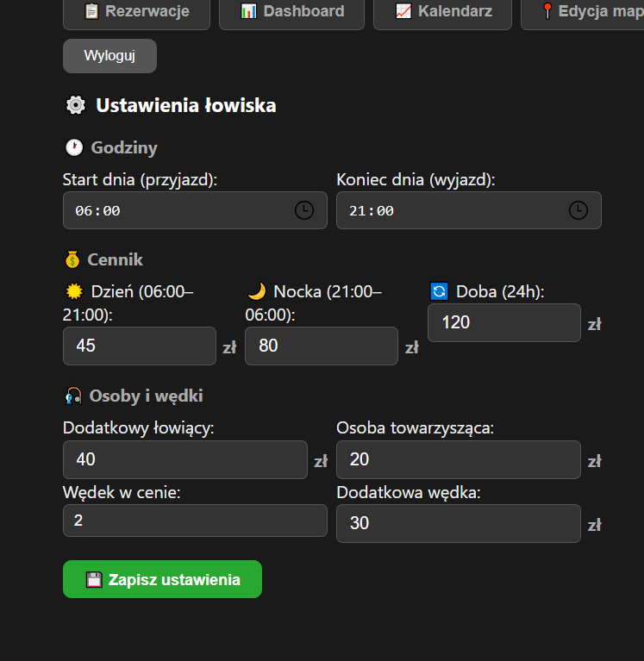Click the money bag icon beside Cennik
This screenshot has width=644, height=661.
tap(72, 259)
